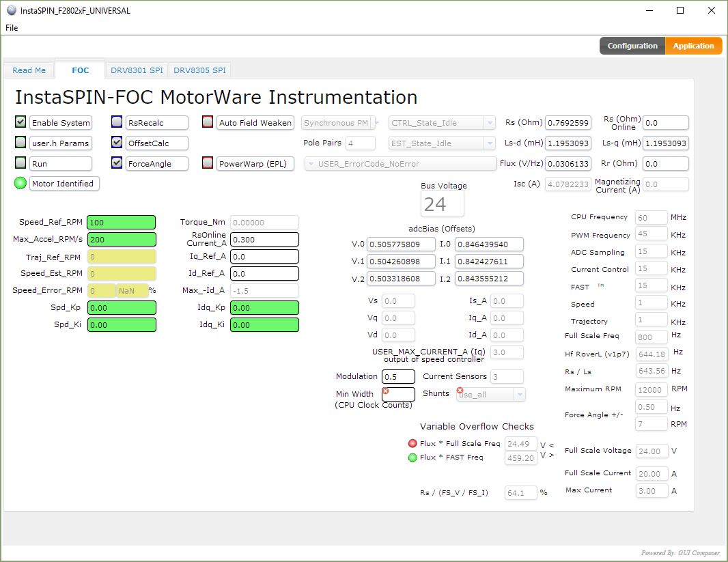
Task: Click the V.1 adcBias offset field
Action: (401, 262)
